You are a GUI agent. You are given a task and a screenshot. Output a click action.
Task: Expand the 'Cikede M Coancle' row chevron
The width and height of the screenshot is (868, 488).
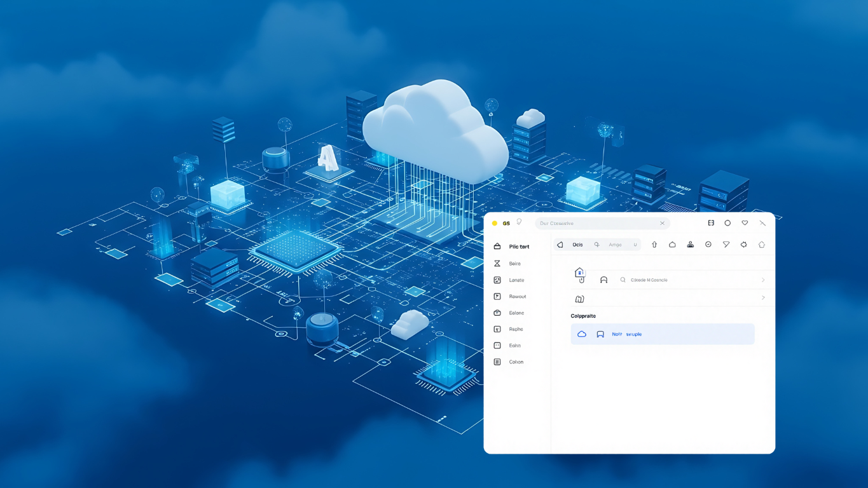(x=763, y=280)
